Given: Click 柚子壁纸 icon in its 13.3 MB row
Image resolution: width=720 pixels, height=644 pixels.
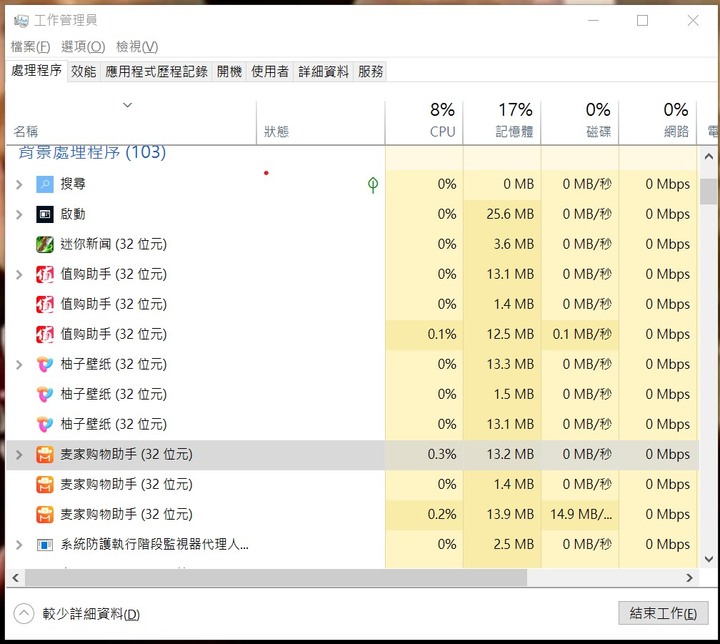Looking at the screenshot, I should point(45,365).
